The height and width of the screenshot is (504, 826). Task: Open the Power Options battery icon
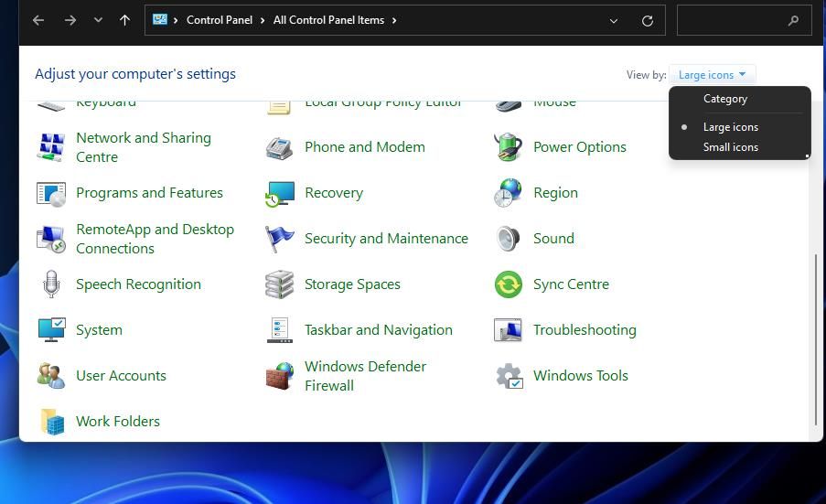tap(508, 147)
